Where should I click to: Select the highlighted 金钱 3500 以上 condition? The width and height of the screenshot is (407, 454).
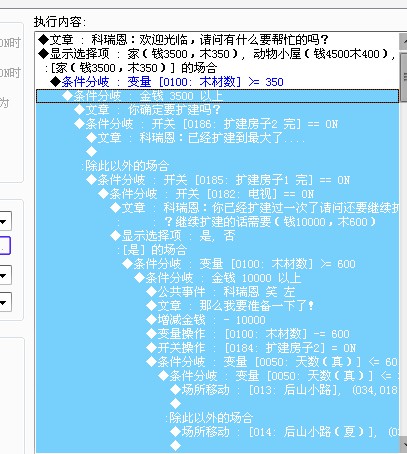point(217,96)
